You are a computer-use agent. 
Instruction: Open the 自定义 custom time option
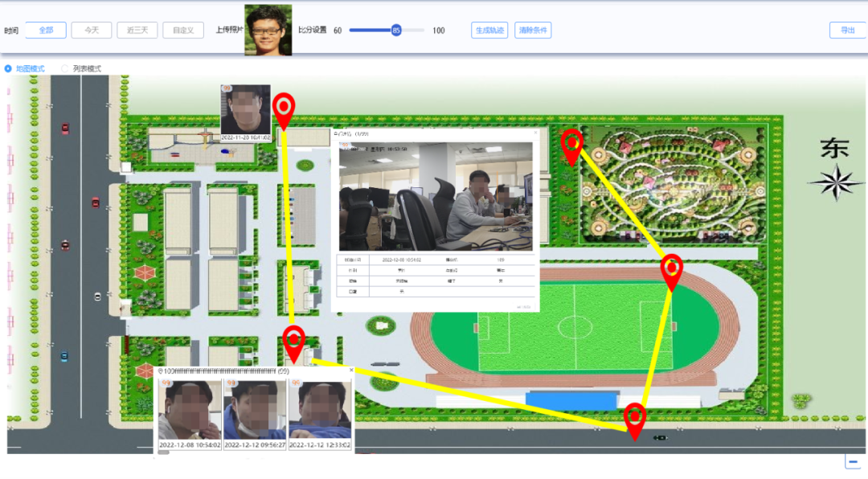tap(182, 31)
